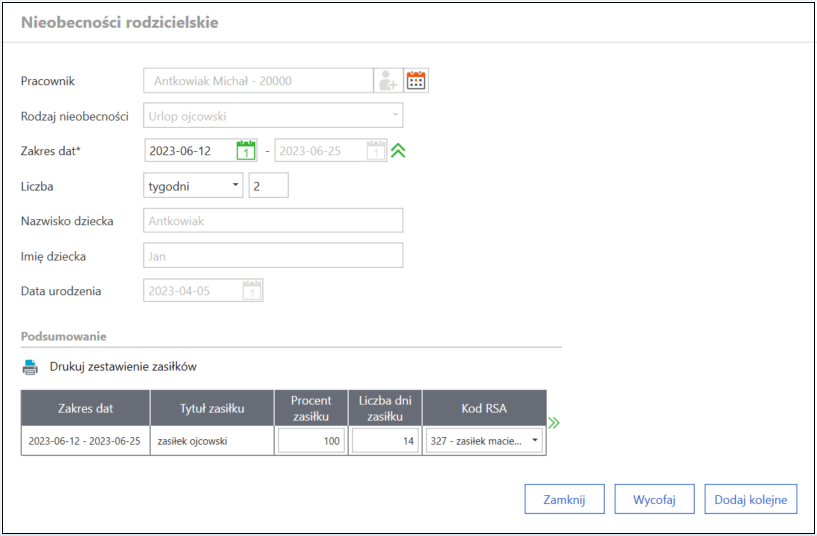Click the Tytuł zasiłku column header
Image resolution: width=817 pixels, height=536 pixels.
click(212, 408)
